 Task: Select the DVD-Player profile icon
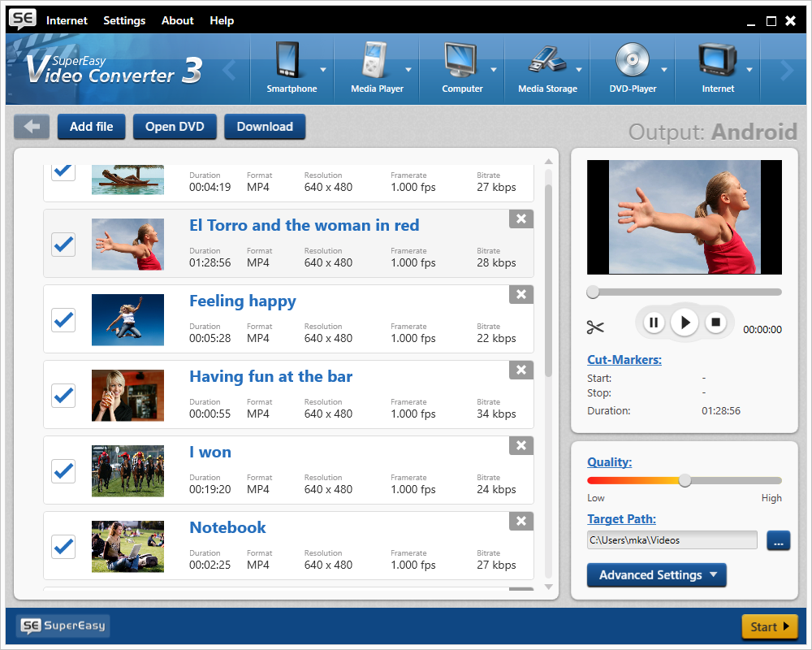click(x=632, y=59)
